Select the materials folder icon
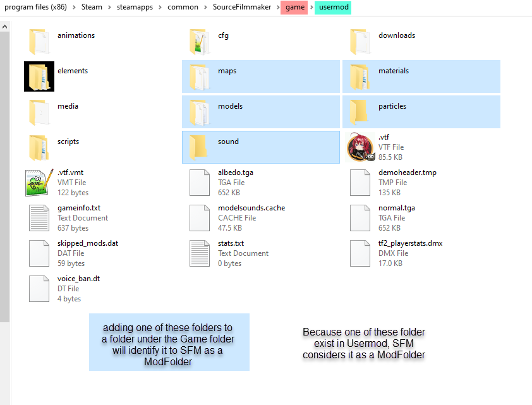 point(360,76)
